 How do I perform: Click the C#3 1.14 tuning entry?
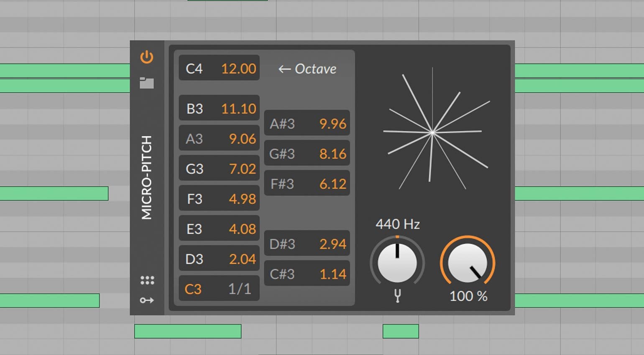coord(307,274)
